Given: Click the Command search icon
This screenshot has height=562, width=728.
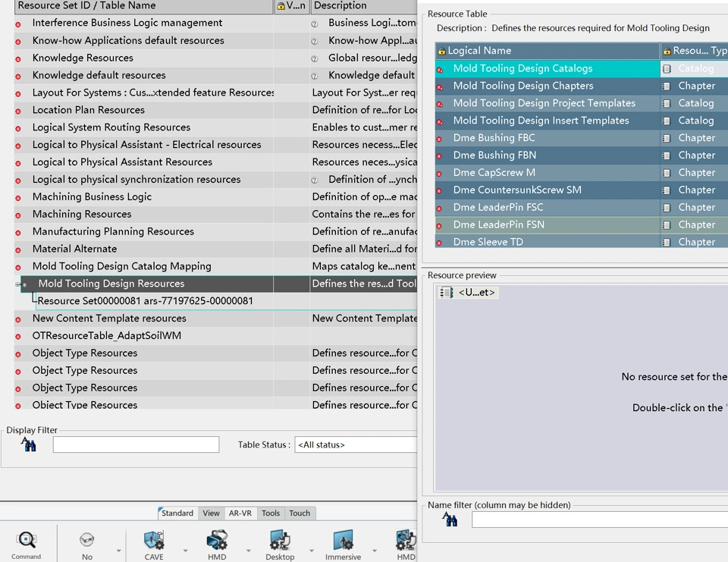Looking at the screenshot, I should [27, 540].
